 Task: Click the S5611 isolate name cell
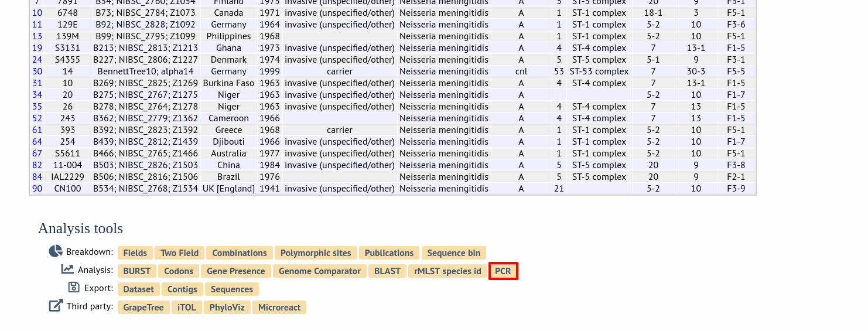(67, 153)
